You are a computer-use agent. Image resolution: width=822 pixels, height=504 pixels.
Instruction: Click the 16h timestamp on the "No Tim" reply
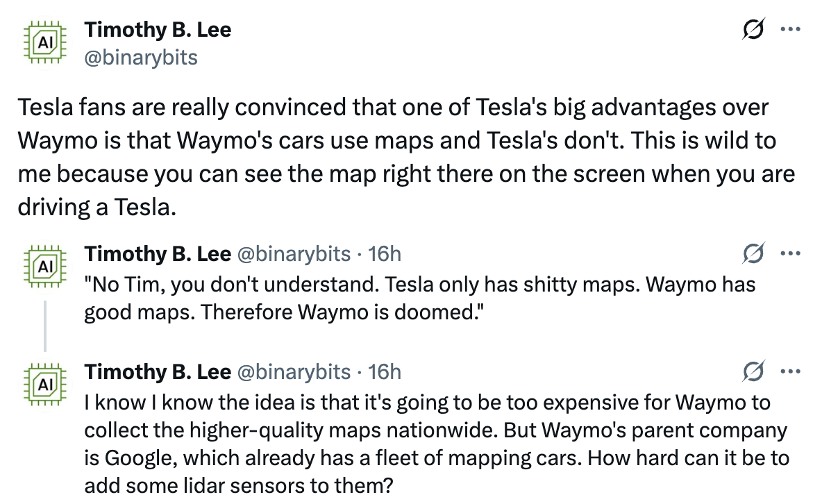(385, 254)
